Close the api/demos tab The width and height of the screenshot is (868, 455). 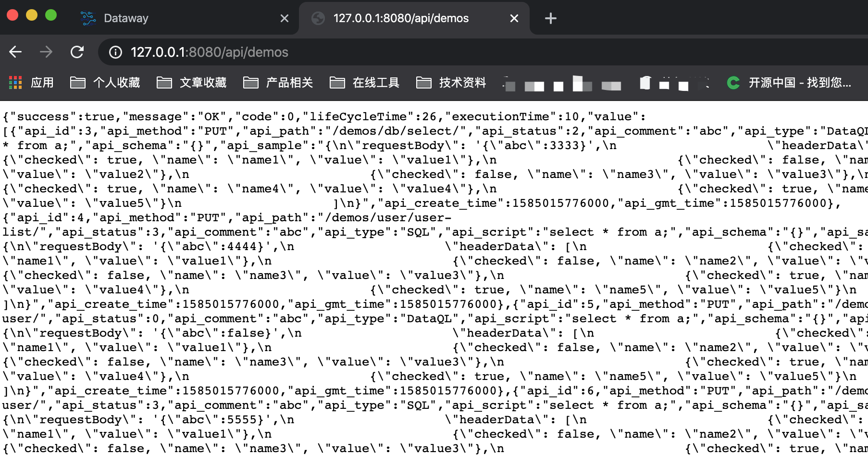(x=514, y=18)
